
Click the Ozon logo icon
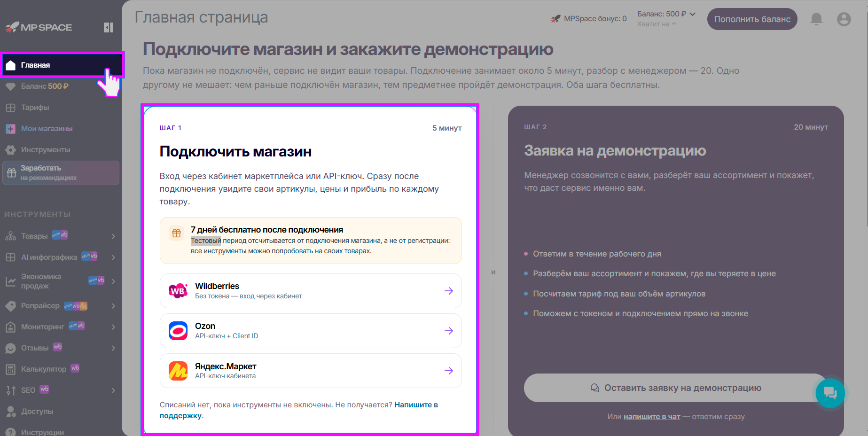tap(178, 331)
